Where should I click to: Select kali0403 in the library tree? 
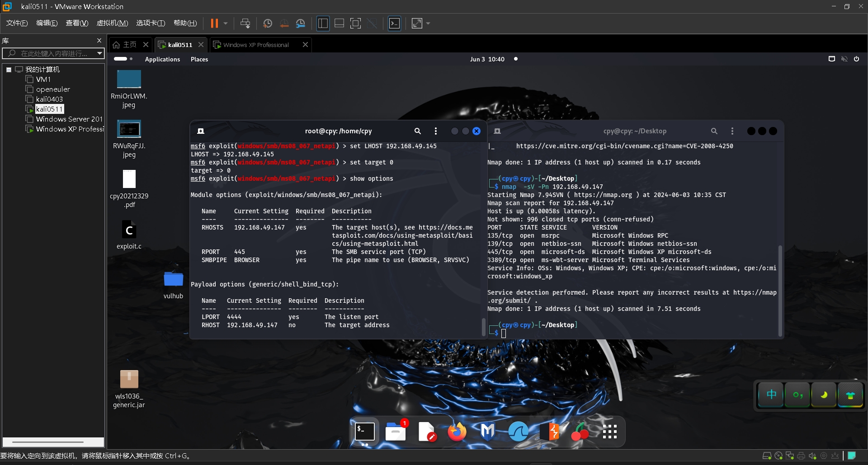pyautogui.click(x=49, y=99)
